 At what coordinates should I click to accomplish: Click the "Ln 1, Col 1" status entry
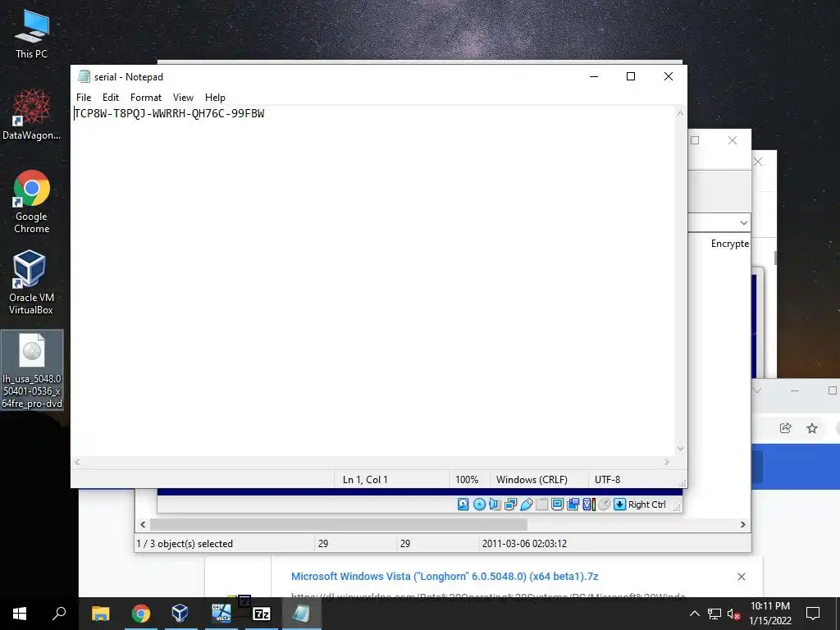[365, 479]
